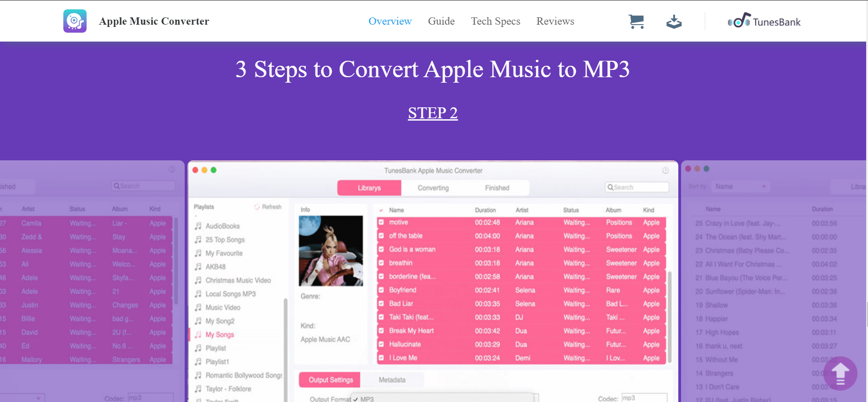Click the search magnifier icon in converter window
Screen dimensions: 868x402
pyautogui.click(x=610, y=187)
